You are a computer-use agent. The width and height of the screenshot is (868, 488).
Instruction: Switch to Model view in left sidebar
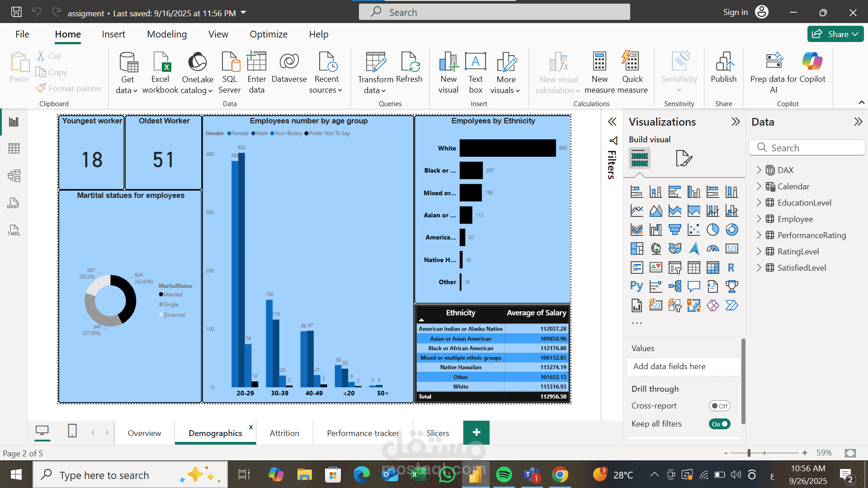14,176
